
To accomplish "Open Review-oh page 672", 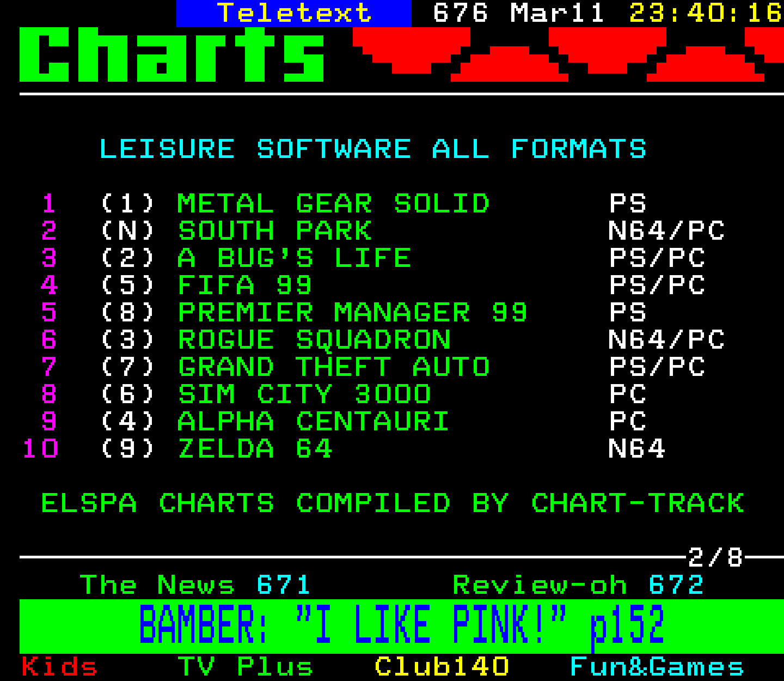I will [578, 585].
